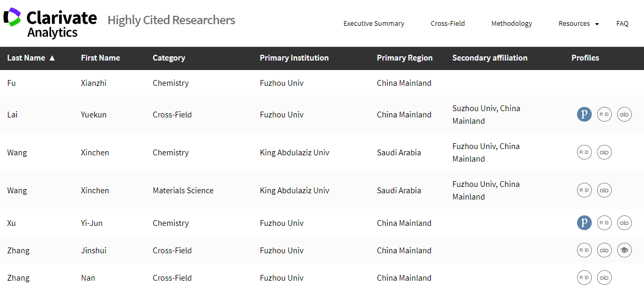This screenshot has width=644, height=297.
Task: Go to the Methodology menu item
Action: 512,24
